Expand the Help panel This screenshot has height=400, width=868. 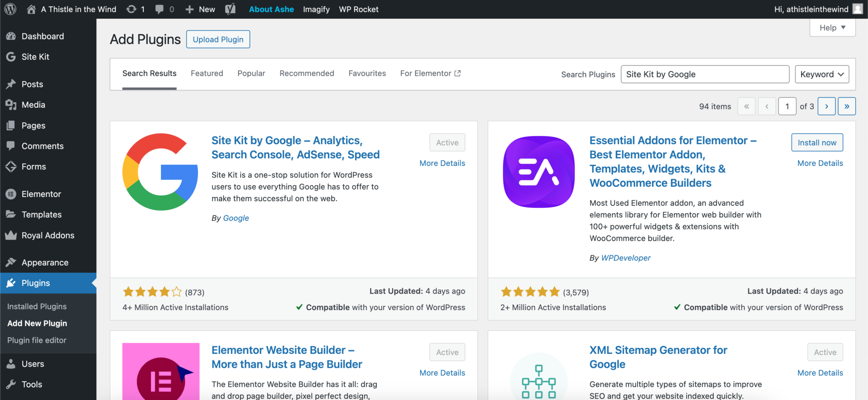832,27
